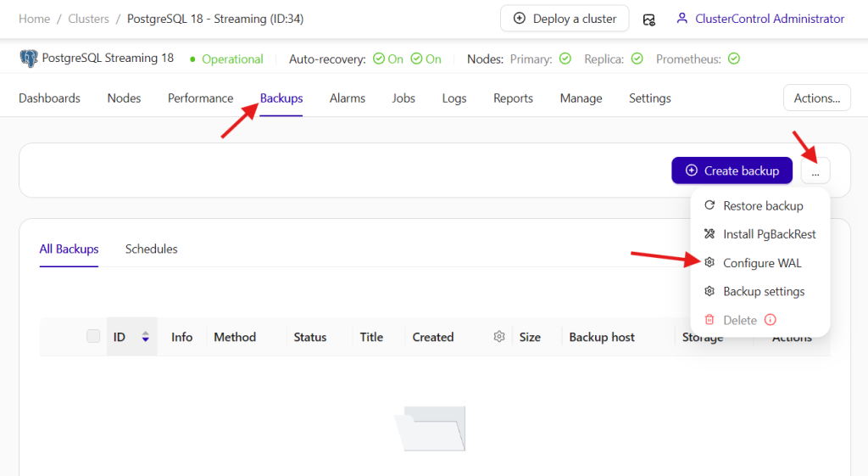This screenshot has height=476, width=868.
Task: Click the PostgreSQL elephant cluster icon
Action: (29, 59)
